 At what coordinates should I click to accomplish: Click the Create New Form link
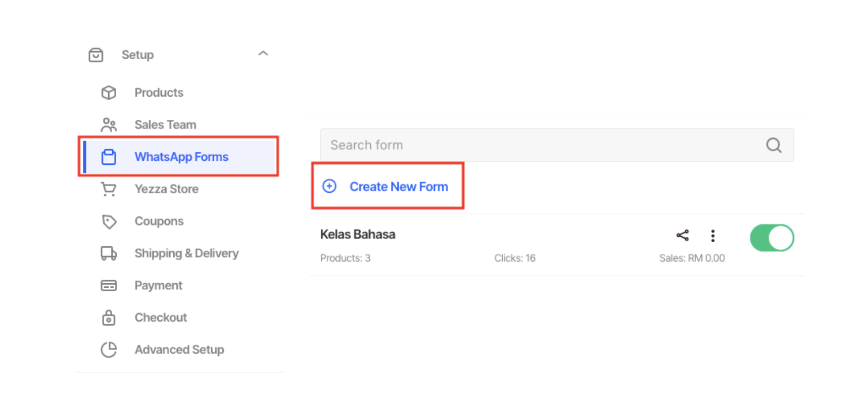pyautogui.click(x=398, y=187)
